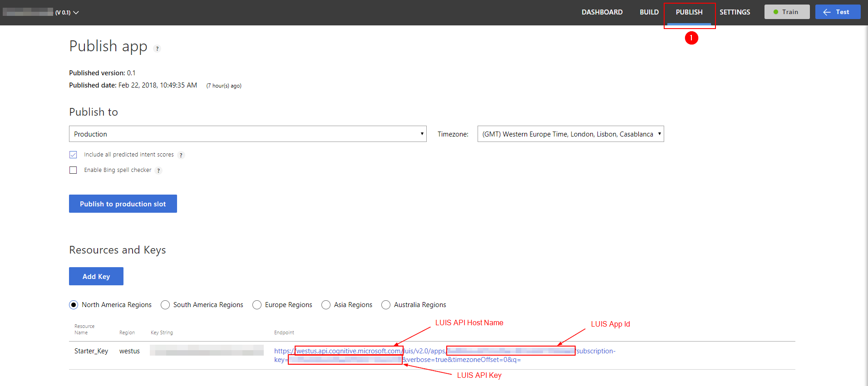Screen dimensions: 868x386
Task: Open the Production slot dropdown
Action: pos(247,134)
